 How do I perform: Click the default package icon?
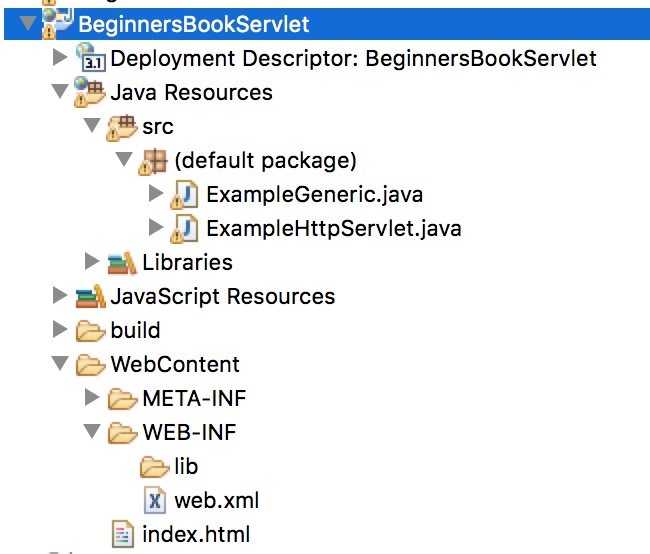[153, 161]
